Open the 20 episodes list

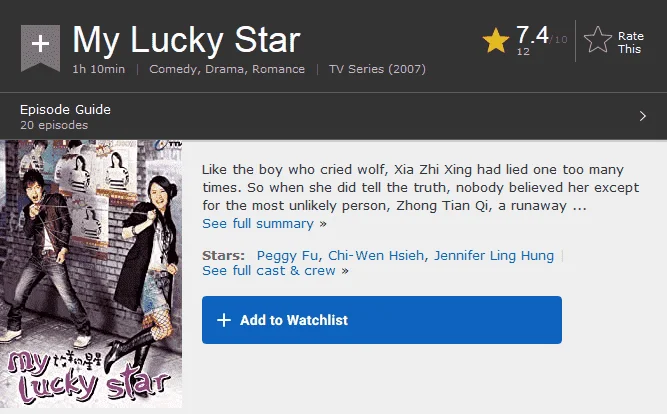54,125
